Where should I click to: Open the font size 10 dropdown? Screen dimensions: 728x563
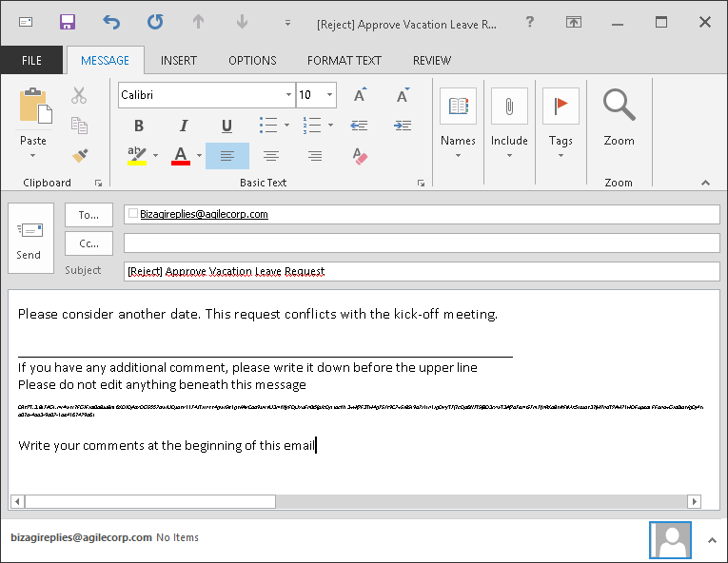coord(329,95)
